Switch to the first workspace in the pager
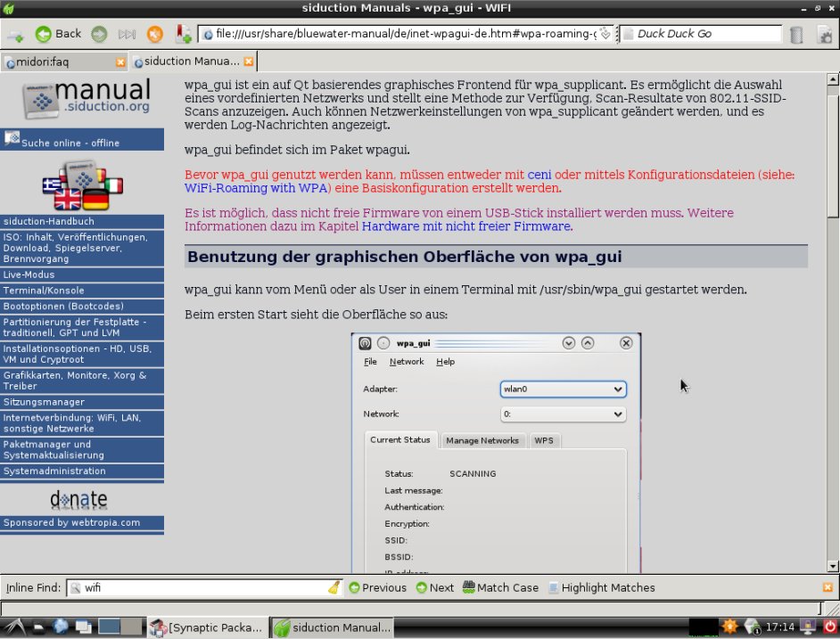 [110, 627]
